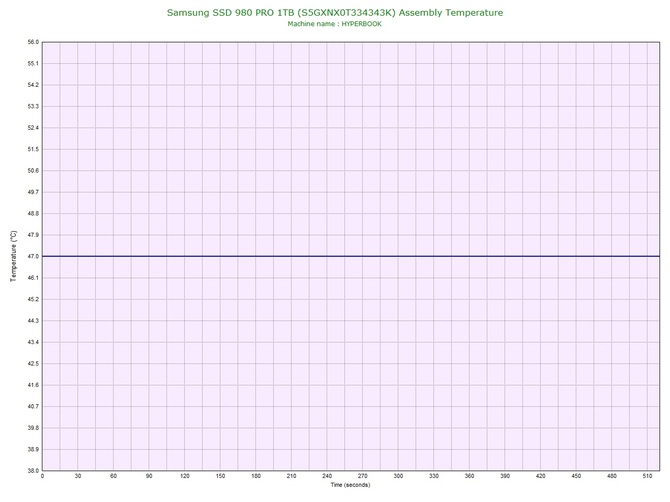Click the 390 seconds time tick label

click(505, 476)
